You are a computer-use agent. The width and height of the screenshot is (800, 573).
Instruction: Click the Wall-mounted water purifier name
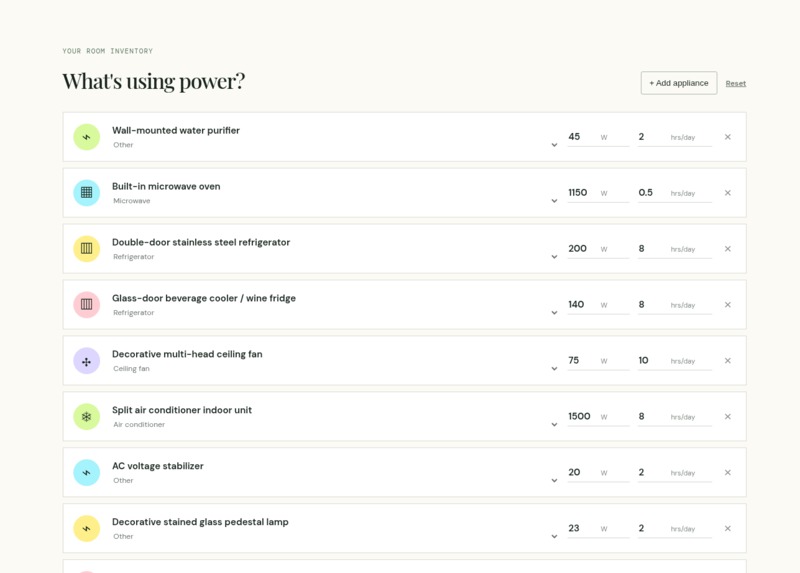pos(176,131)
